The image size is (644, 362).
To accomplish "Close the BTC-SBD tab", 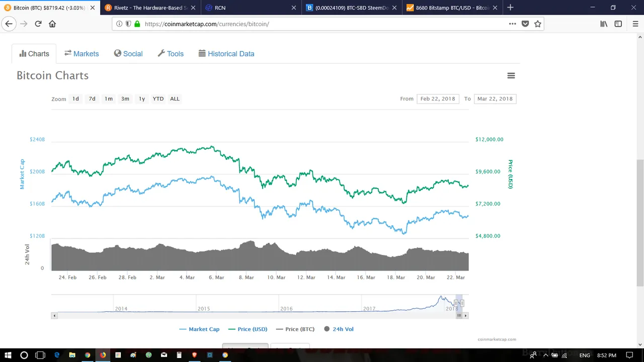I will [394, 8].
